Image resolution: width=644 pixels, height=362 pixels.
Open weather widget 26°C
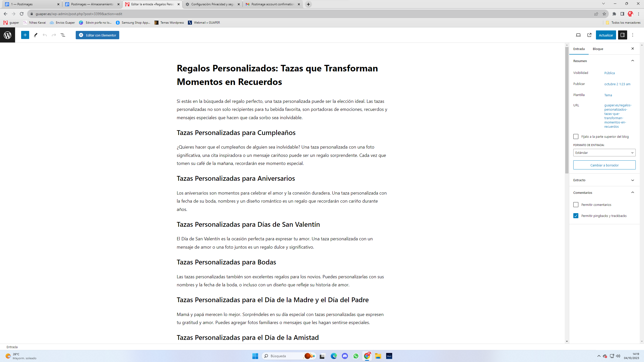click(21, 356)
